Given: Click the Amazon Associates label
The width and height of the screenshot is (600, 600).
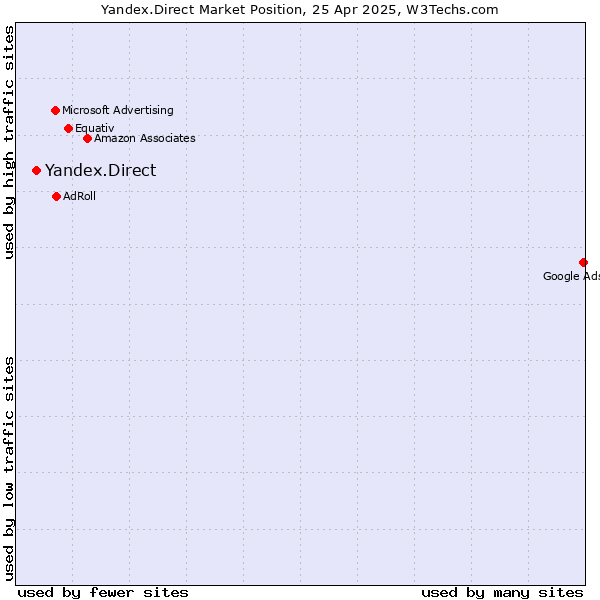Looking at the screenshot, I should point(145,138).
